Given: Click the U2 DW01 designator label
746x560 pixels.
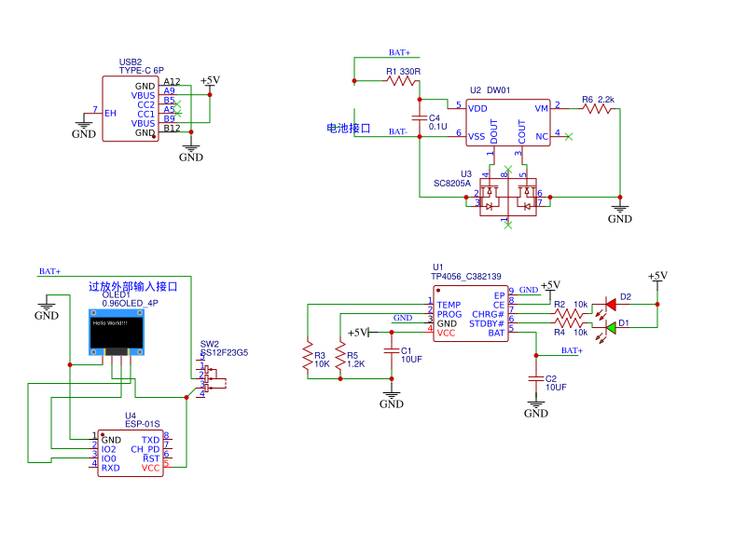Looking at the screenshot, I should pos(490,90).
